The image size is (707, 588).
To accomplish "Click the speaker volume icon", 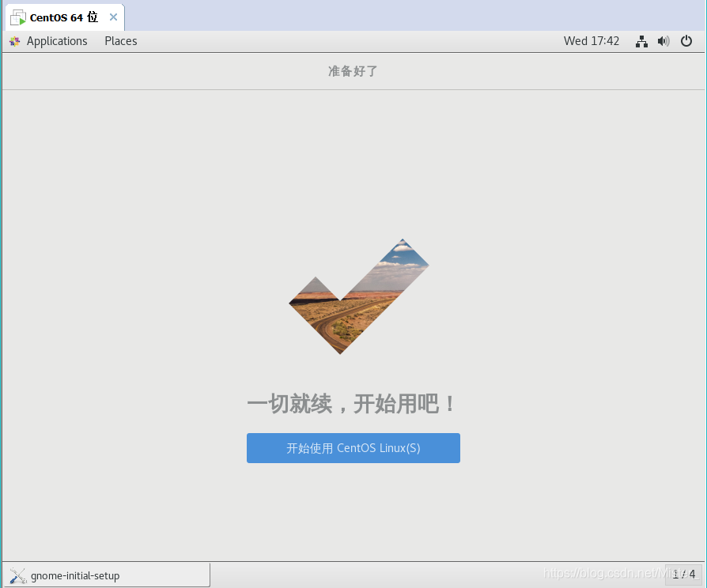I will [x=664, y=41].
